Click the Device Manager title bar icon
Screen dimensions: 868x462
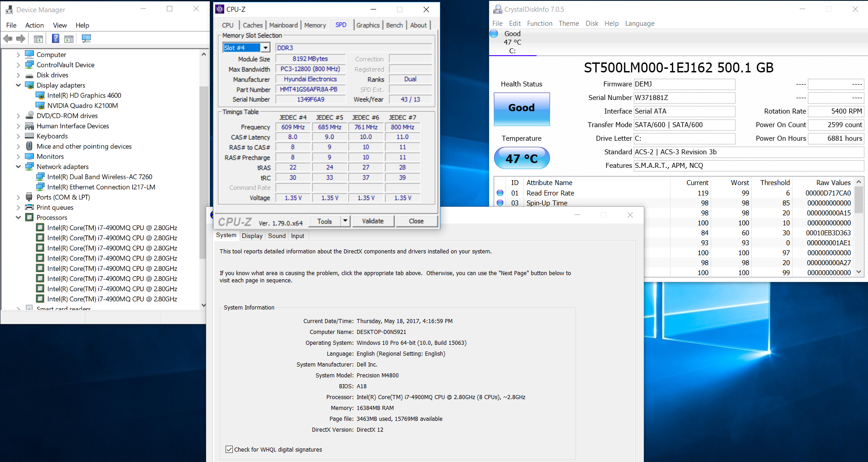pyautogui.click(x=9, y=9)
